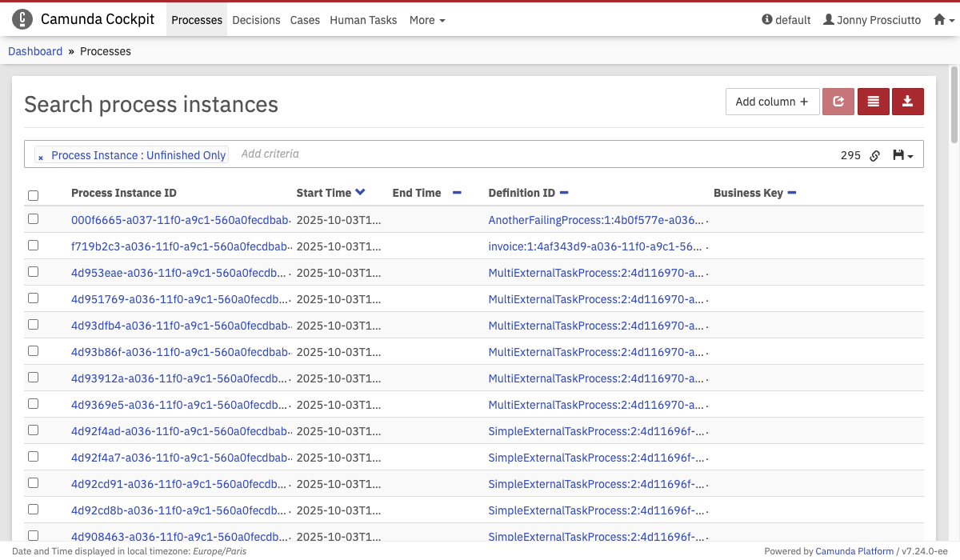The width and height of the screenshot is (960, 560).
Task: Open the home icon dropdown menu
Action: click(x=944, y=20)
